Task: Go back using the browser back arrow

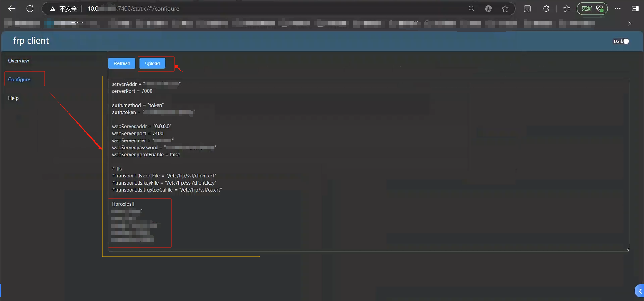Action: tap(11, 9)
